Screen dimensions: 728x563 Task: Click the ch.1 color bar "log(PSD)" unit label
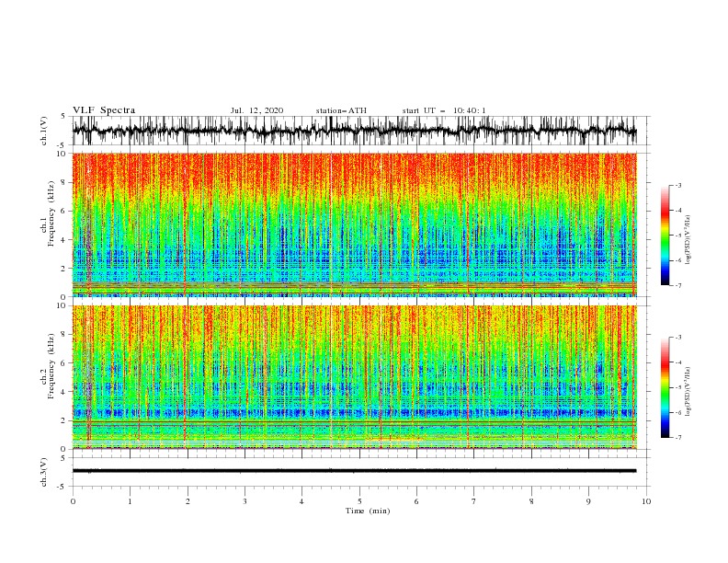(688, 240)
